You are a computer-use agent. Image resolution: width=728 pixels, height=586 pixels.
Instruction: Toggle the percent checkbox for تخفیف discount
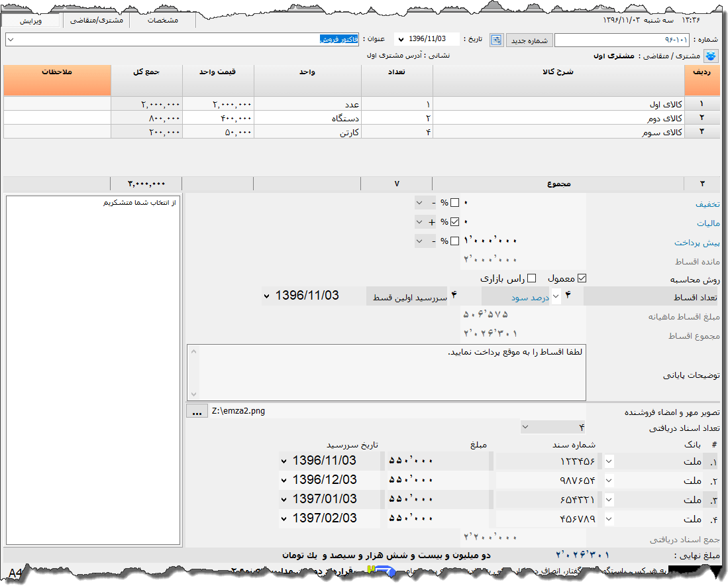[454, 202]
